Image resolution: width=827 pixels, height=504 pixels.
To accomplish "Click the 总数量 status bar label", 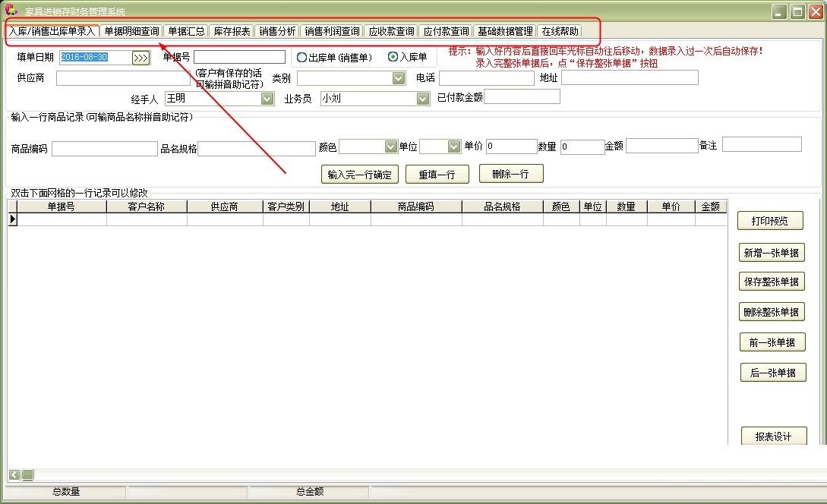I will pos(66,492).
